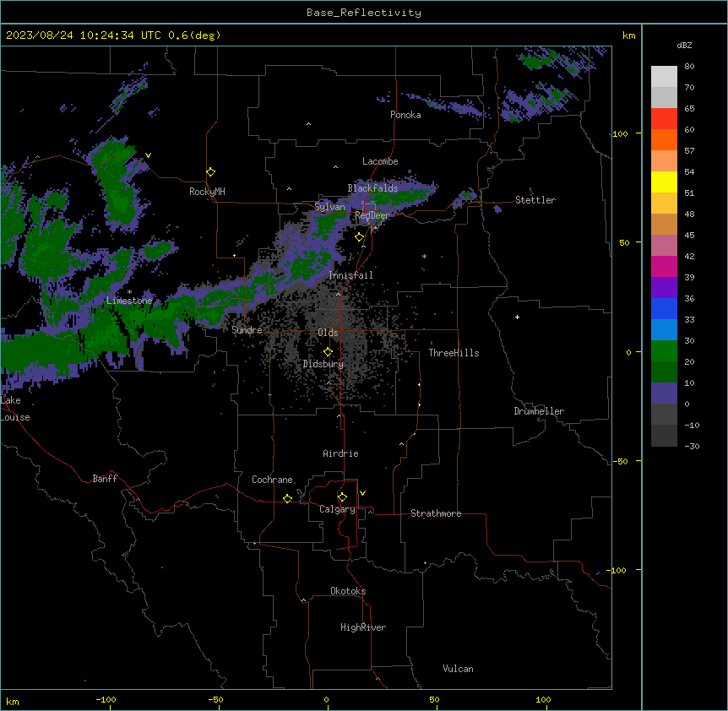Image resolution: width=728 pixels, height=711 pixels.
Task: Click the Olds town label
Action: click(x=328, y=333)
